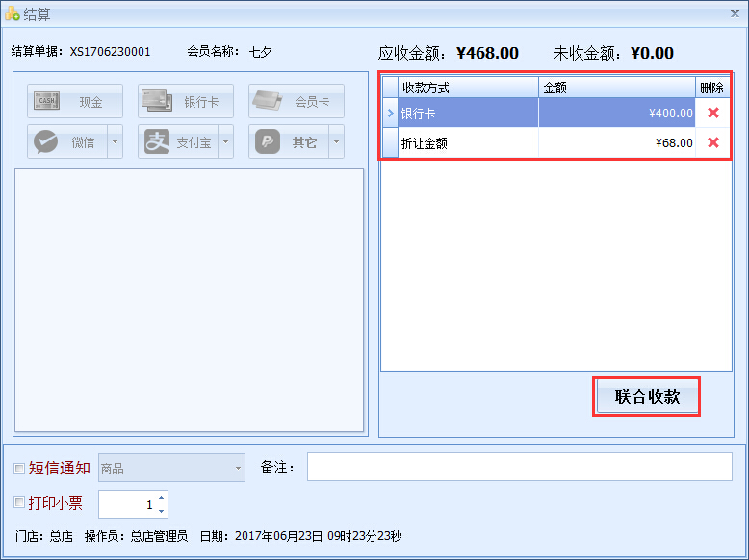The image size is (749, 560).
Task: Enable the 短信通知 checkbox
Action: (19, 469)
